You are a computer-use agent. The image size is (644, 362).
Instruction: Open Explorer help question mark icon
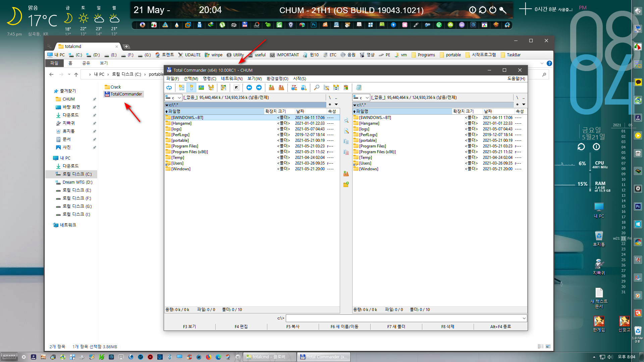pyautogui.click(x=549, y=63)
